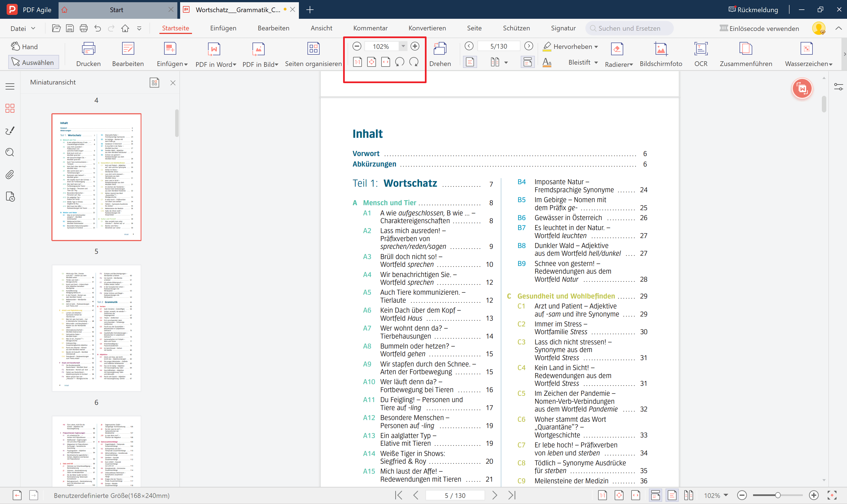Click the Suchen und Ersetzen search field
Screen dimensions: 847x504
point(629,28)
